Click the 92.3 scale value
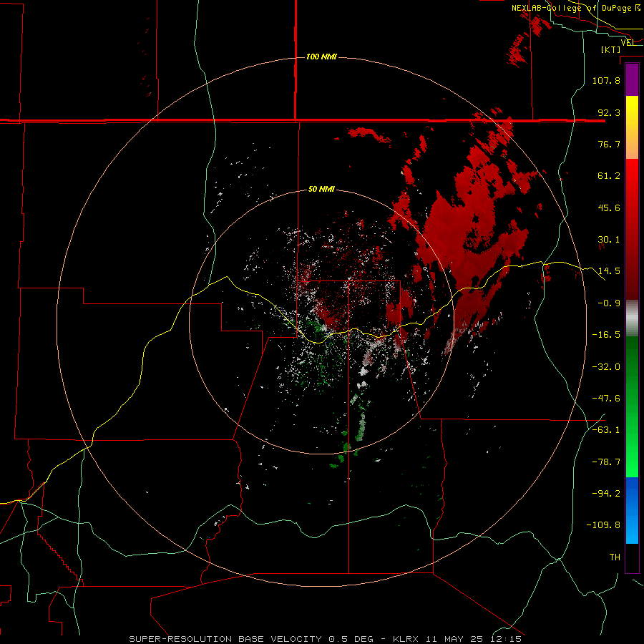This screenshot has width=644, height=644. 609,112
